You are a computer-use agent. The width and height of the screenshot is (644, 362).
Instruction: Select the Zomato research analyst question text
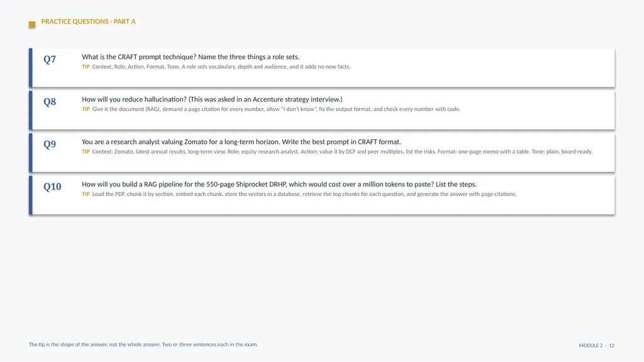[x=241, y=142]
